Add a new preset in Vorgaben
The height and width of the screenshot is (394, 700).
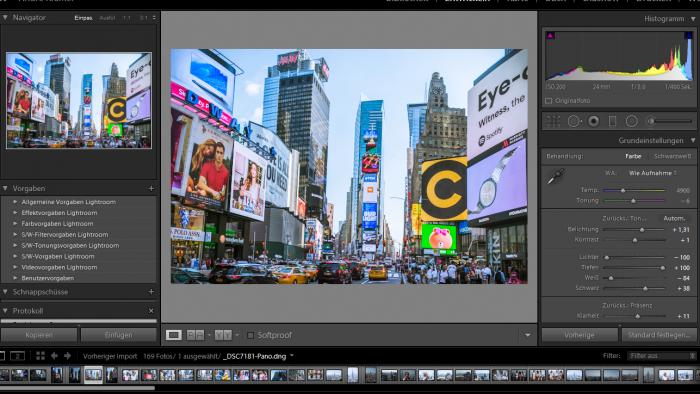tap(151, 188)
